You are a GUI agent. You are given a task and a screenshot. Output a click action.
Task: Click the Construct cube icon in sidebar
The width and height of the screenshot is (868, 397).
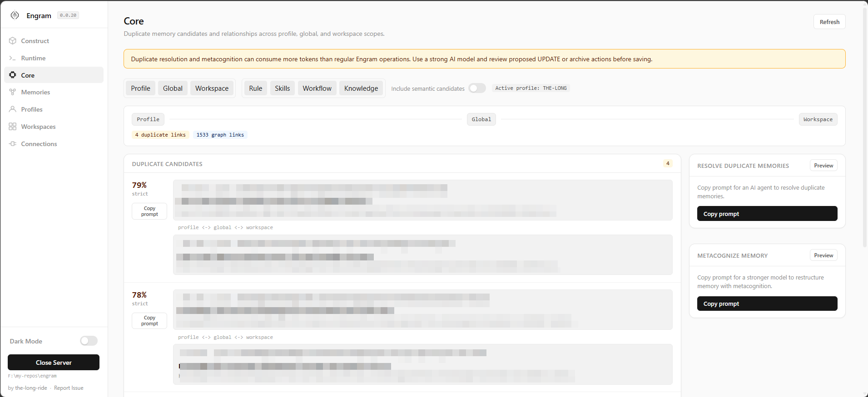pyautogui.click(x=13, y=41)
